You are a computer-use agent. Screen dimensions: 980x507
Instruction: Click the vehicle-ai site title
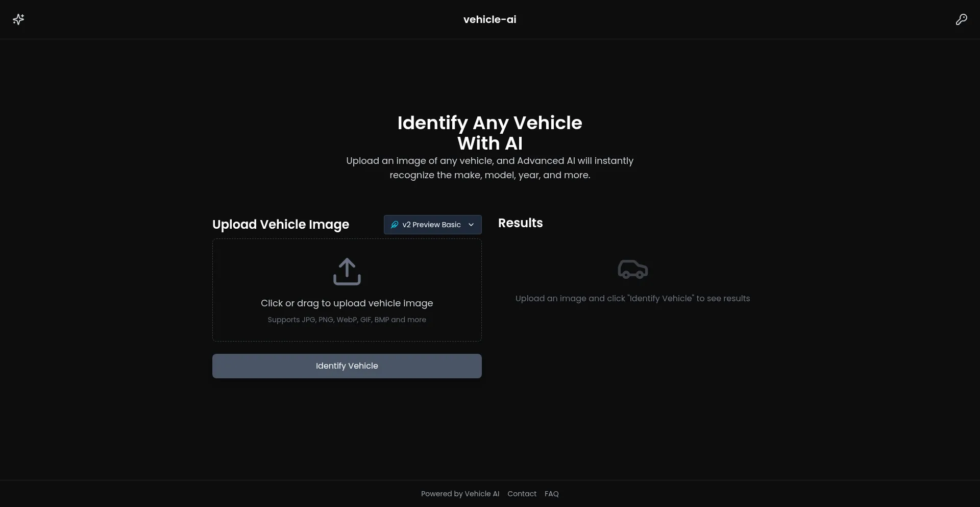[489, 19]
